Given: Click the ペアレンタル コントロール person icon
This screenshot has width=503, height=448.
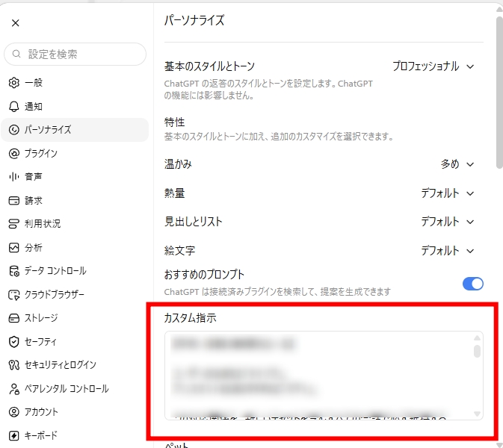Looking at the screenshot, I should click(13, 389).
